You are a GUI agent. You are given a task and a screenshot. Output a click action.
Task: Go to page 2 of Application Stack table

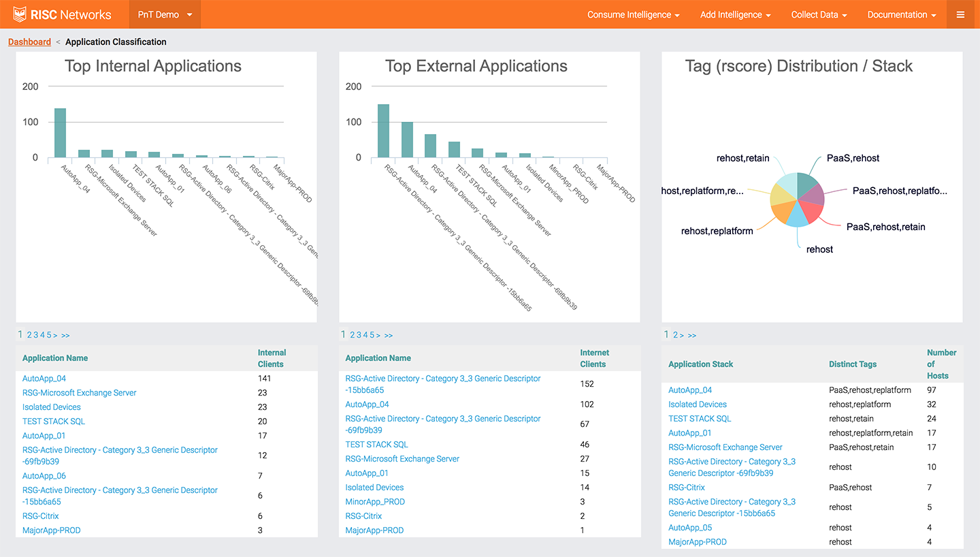(676, 335)
